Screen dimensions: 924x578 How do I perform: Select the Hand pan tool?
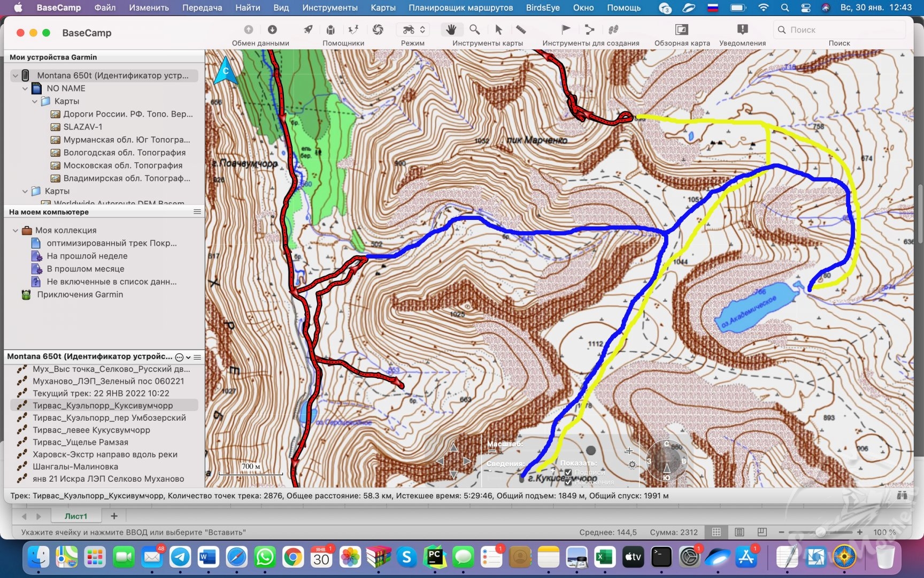(x=451, y=29)
